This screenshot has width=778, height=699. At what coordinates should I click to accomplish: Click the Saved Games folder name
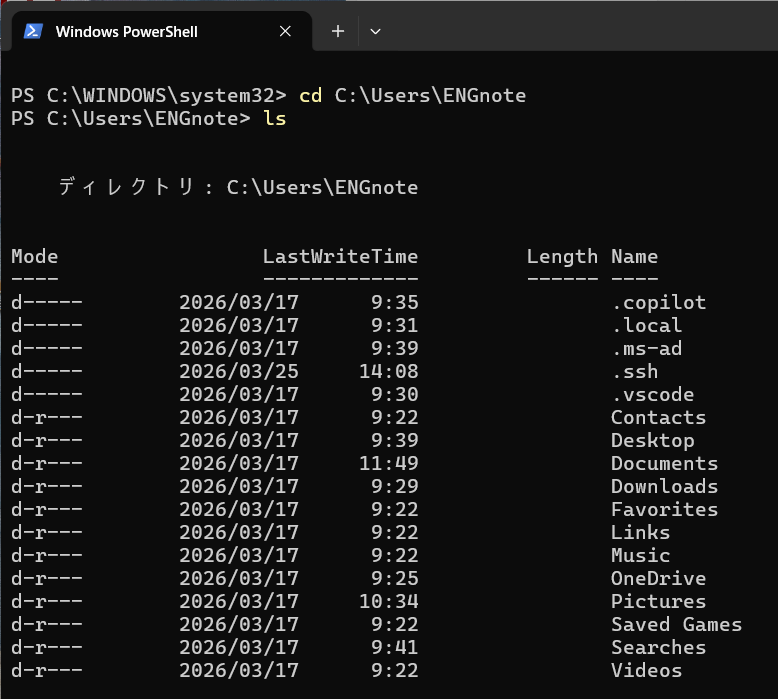(676, 624)
